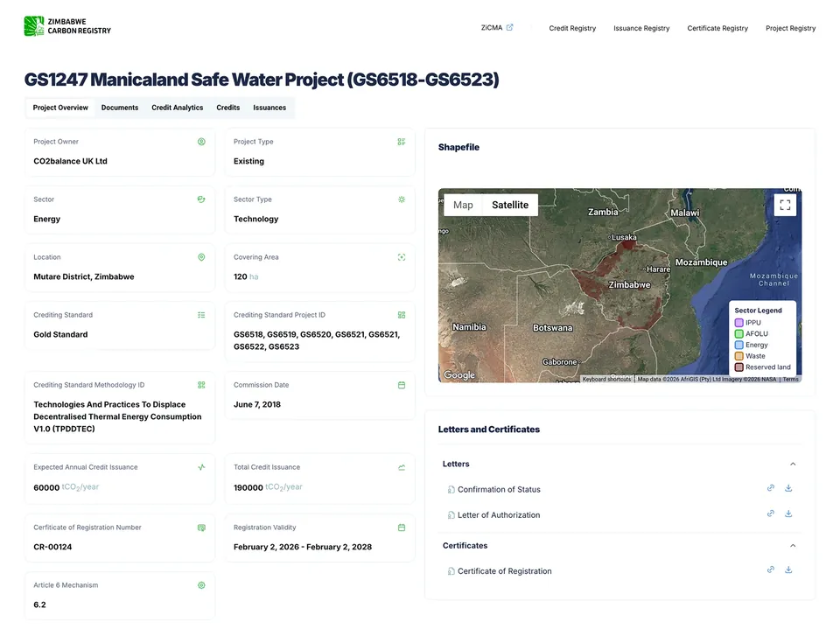
Task: Click the Sector Type gear icon
Action: click(402, 199)
